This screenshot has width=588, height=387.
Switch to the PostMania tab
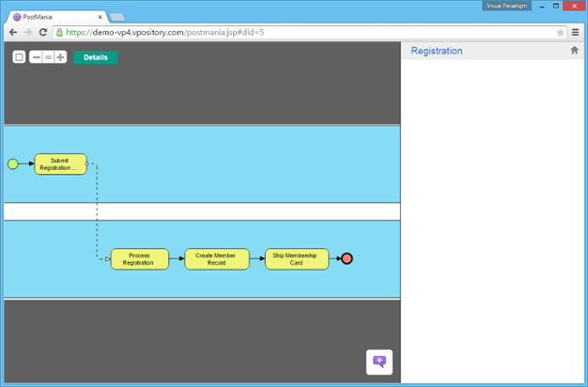56,17
